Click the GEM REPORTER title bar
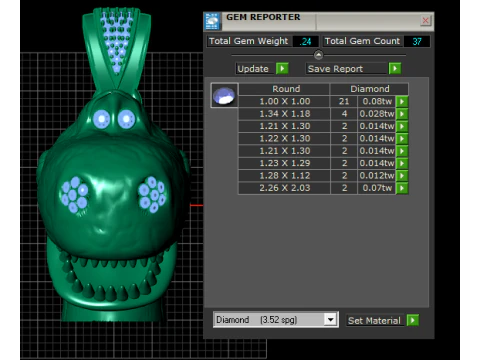Image resolution: width=480 pixels, height=360 pixels. (318, 21)
